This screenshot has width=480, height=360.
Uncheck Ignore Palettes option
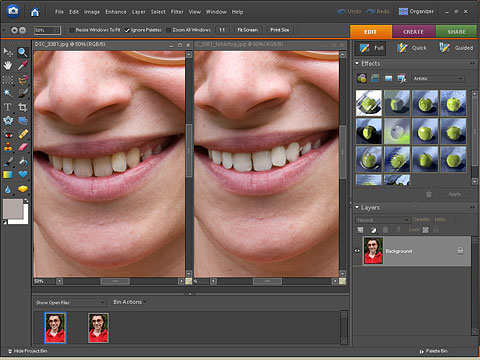point(127,30)
